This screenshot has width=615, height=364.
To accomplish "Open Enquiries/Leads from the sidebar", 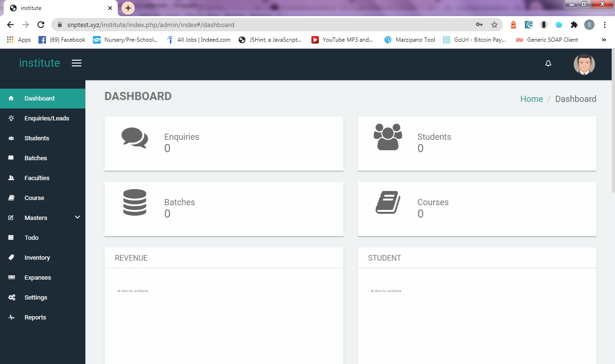I will 47,118.
